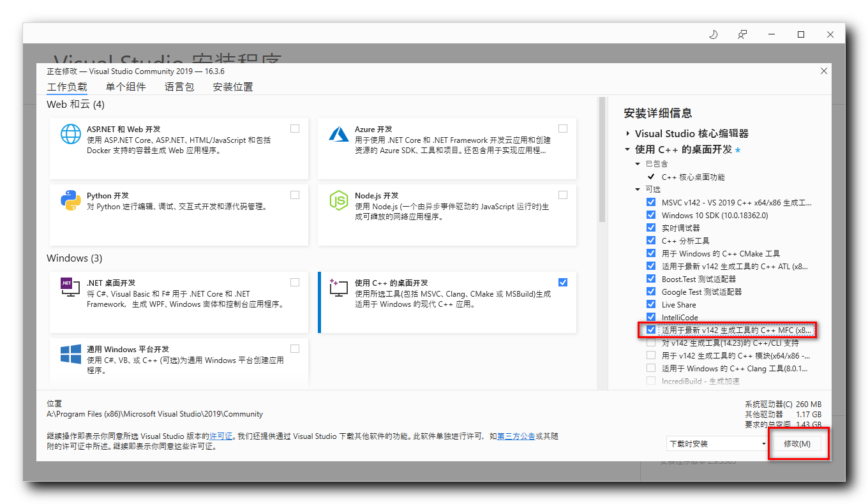Uncheck the C++ 分析工具 option
Image resolution: width=868 pixels, height=504 pixels.
tap(651, 241)
